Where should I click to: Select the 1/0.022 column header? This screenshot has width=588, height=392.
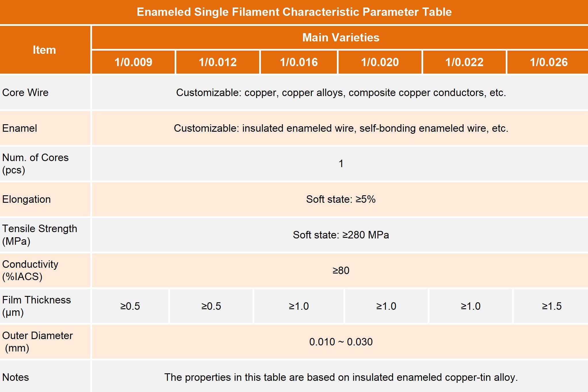(464, 62)
